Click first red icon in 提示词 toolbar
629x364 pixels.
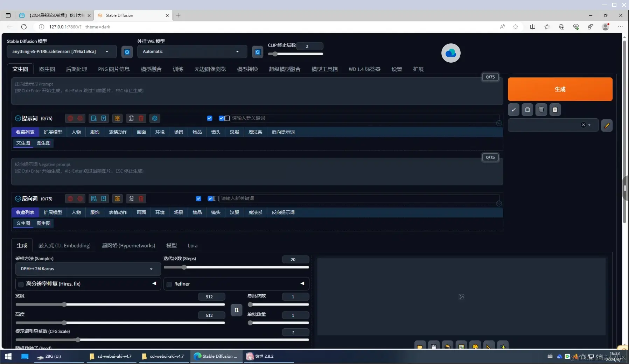click(70, 118)
